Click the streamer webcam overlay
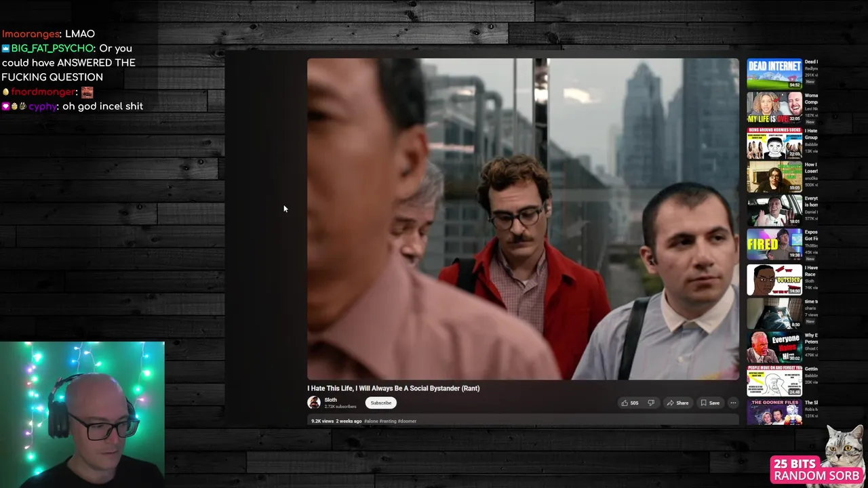This screenshot has height=488, width=868. pos(82,415)
